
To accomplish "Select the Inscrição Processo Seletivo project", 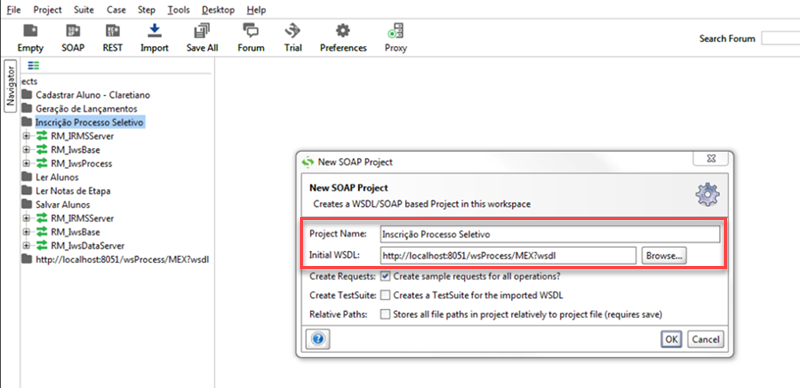I will (89, 123).
